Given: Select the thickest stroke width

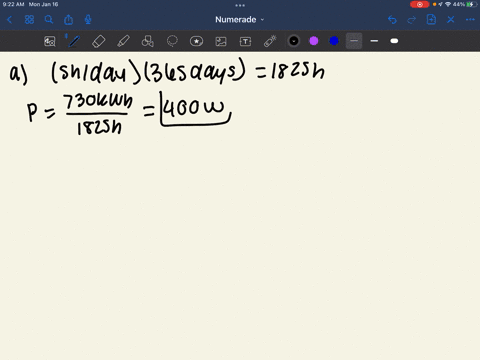Looking at the screenshot, I should [394, 41].
